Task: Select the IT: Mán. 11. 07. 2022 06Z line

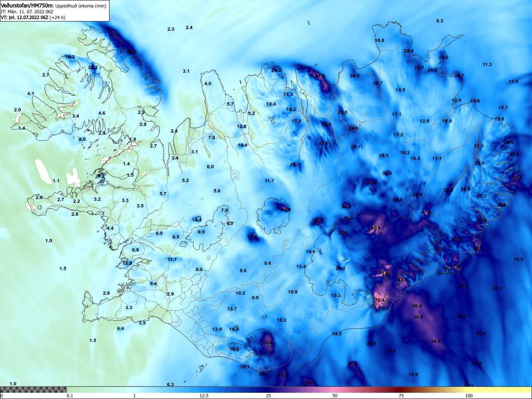Action: coord(27,12)
